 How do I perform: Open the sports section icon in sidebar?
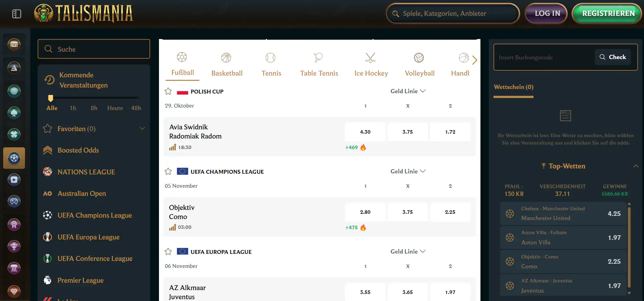point(14,158)
